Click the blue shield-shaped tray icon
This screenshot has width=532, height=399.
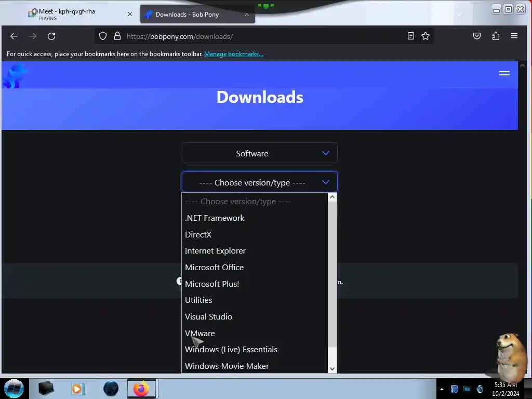[x=454, y=389]
